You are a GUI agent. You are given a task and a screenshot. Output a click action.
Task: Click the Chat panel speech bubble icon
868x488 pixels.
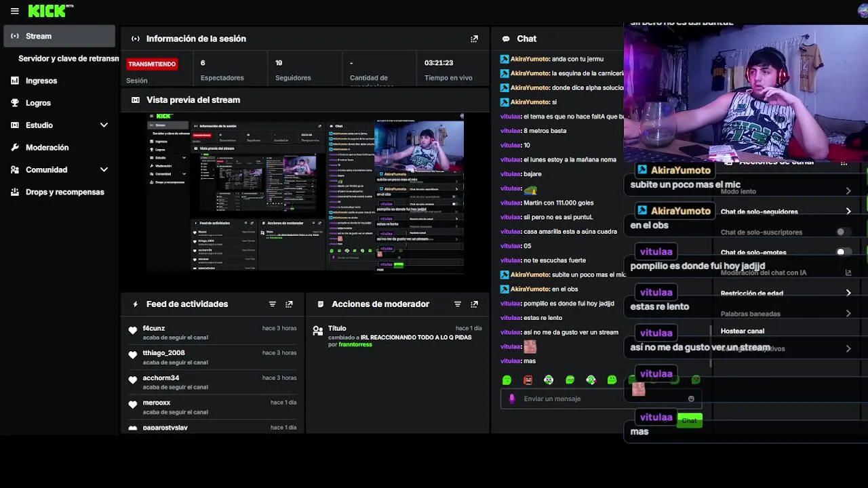coord(506,39)
